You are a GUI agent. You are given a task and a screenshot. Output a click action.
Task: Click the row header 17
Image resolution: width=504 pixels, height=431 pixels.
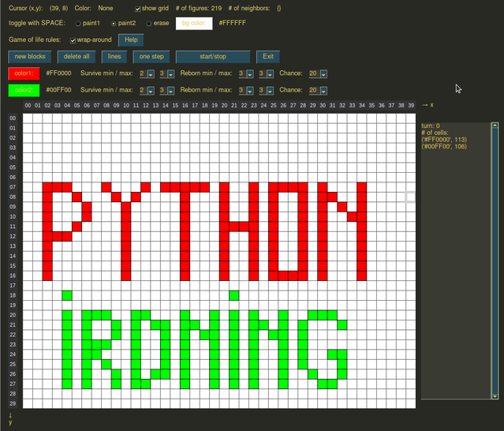(13, 286)
